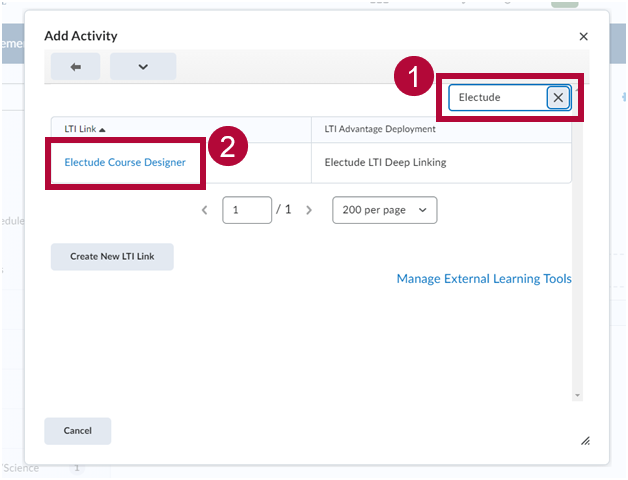The height and width of the screenshot is (480, 628).
Task: Click the dialog resize handle
Action: (585, 440)
